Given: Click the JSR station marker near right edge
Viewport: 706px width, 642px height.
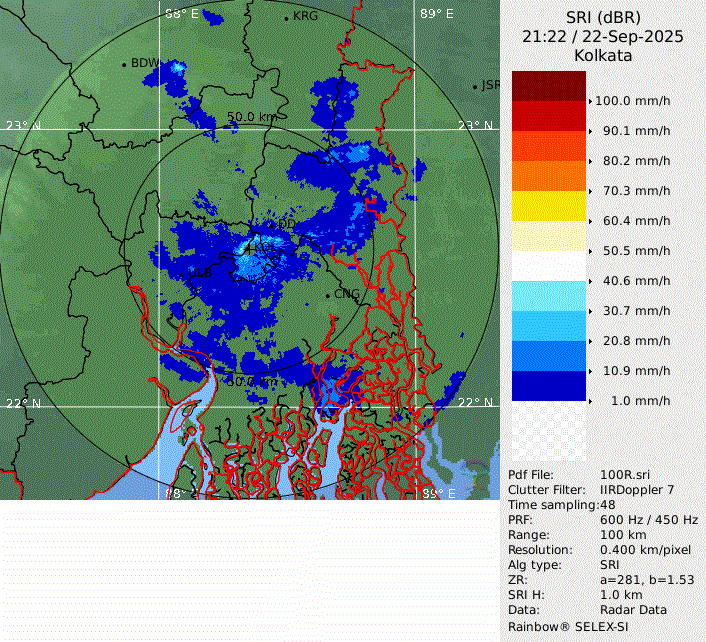Looking at the screenshot, I should (475, 87).
